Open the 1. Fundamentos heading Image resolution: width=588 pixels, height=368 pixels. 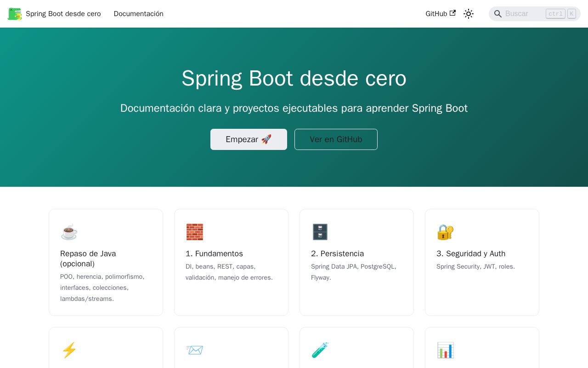click(214, 253)
